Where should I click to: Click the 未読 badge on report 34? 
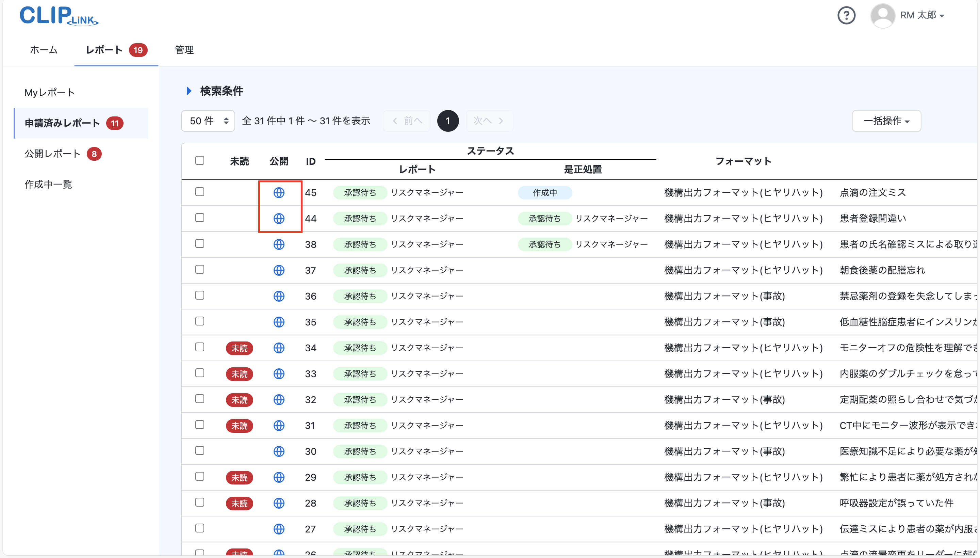click(239, 348)
